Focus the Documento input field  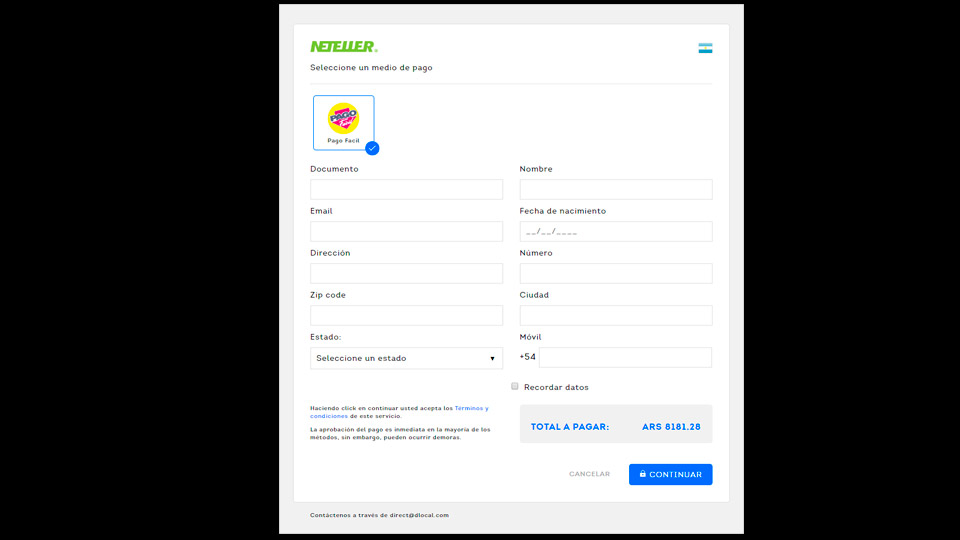pyautogui.click(x=407, y=189)
